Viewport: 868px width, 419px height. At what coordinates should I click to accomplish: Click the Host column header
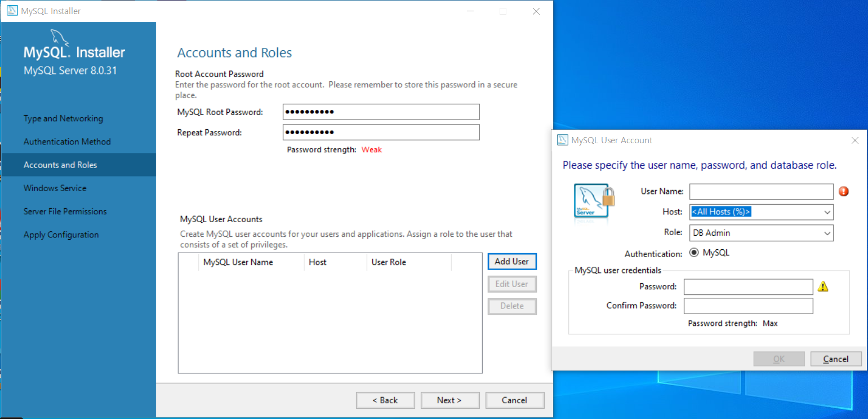(x=335, y=262)
